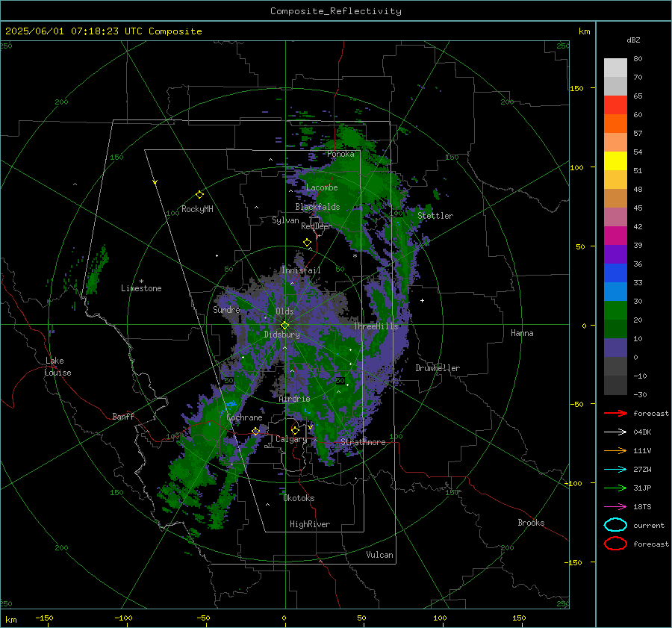Click the cyan current ellipse icon
This screenshot has height=628, width=672.
[x=615, y=525]
